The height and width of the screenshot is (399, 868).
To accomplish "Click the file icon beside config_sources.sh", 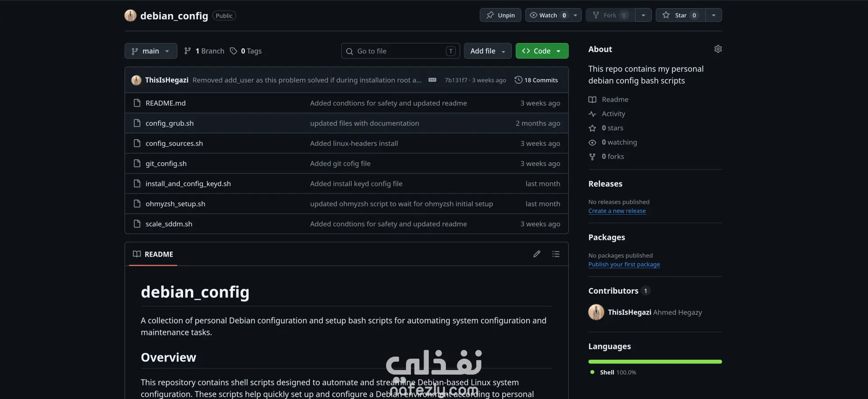I will coord(137,143).
